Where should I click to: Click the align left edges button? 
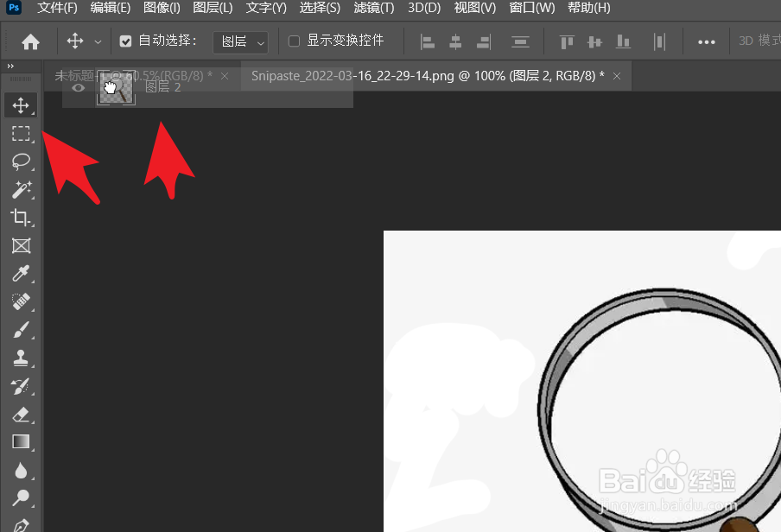coord(427,41)
